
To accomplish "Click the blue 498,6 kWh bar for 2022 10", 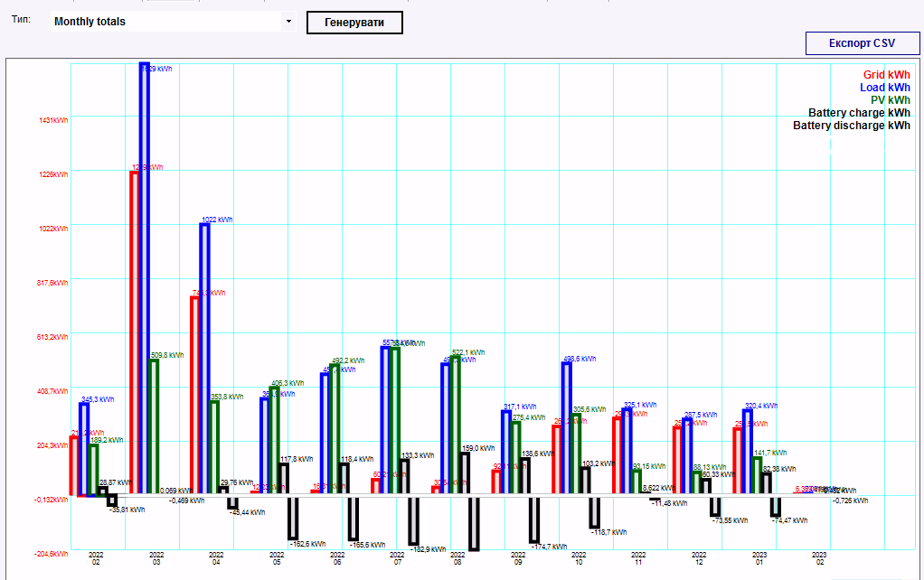I will pyautogui.click(x=566, y=428).
